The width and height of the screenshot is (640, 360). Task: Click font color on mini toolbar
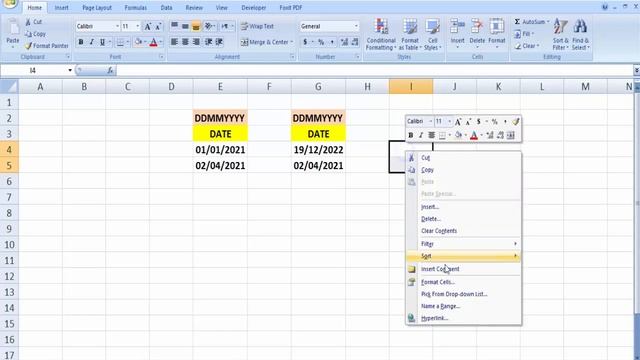tap(474, 135)
